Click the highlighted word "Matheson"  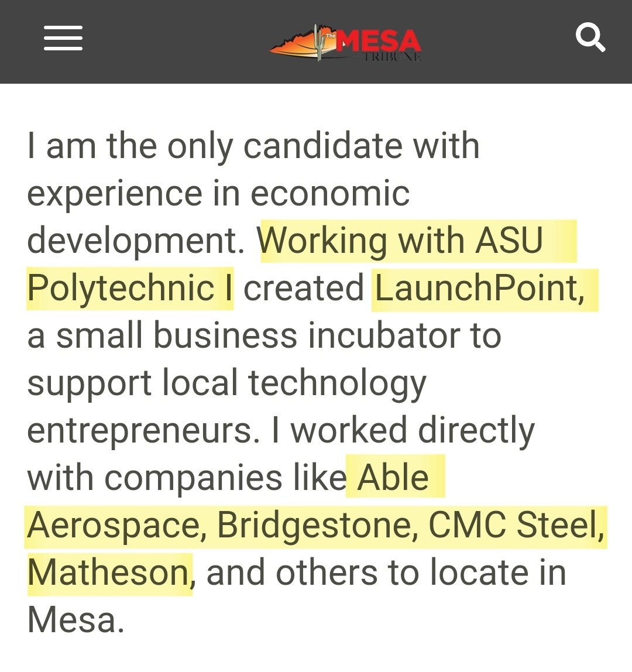pos(108,572)
